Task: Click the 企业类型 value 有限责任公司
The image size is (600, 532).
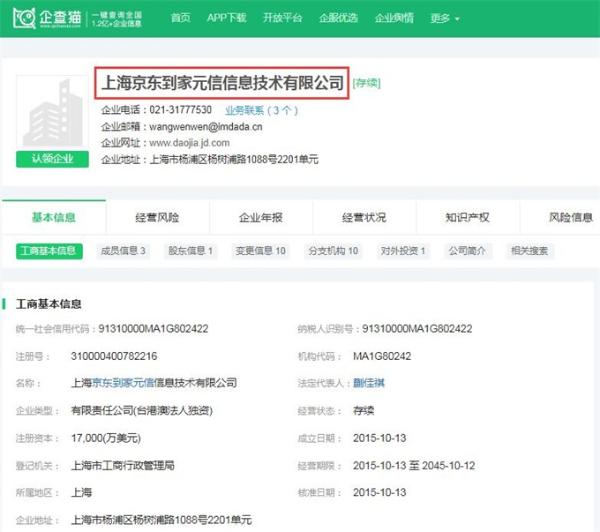Action: click(142, 411)
